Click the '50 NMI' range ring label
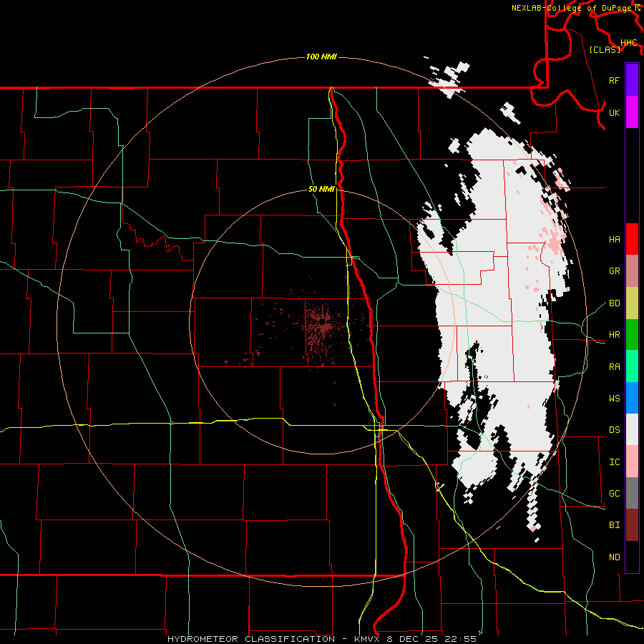Image resolution: width=644 pixels, height=644 pixels. (321, 189)
